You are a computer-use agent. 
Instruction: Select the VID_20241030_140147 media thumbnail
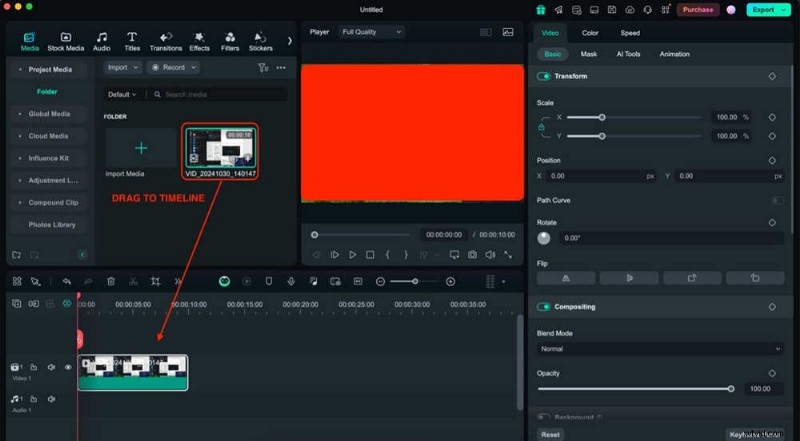(x=220, y=148)
